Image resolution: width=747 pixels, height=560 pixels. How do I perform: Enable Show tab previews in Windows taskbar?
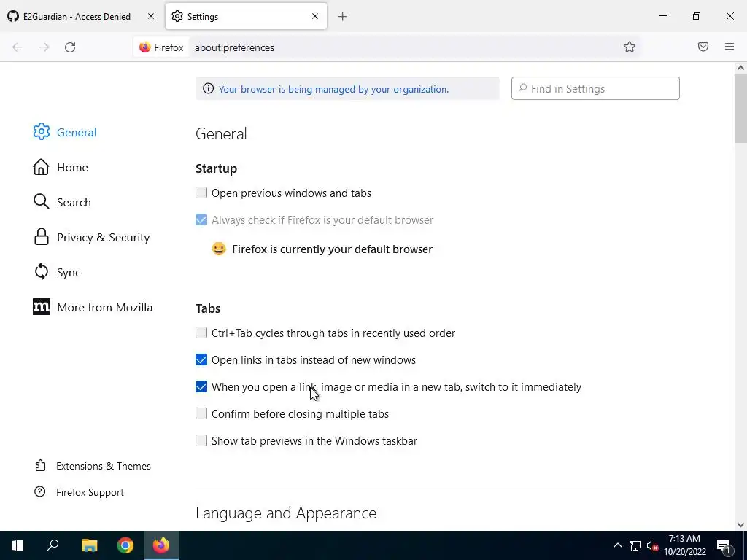(x=201, y=440)
